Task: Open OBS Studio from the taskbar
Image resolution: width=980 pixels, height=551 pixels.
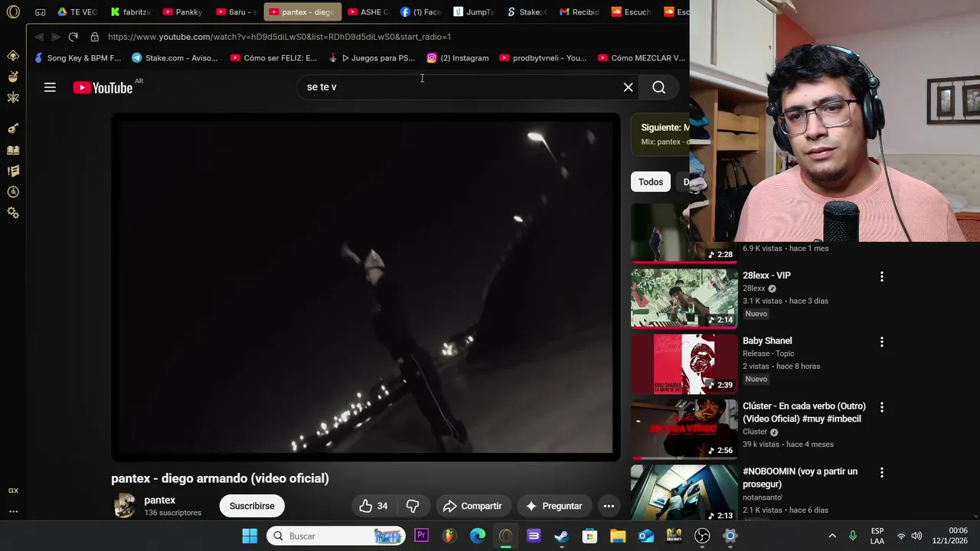Action: tap(702, 536)
